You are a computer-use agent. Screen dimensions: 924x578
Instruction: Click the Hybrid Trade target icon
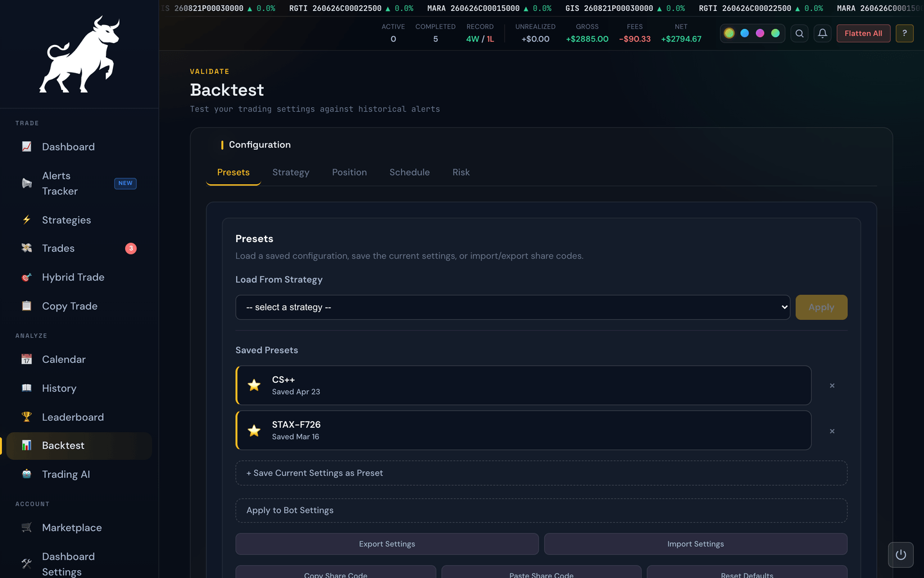tap(26, 277)
